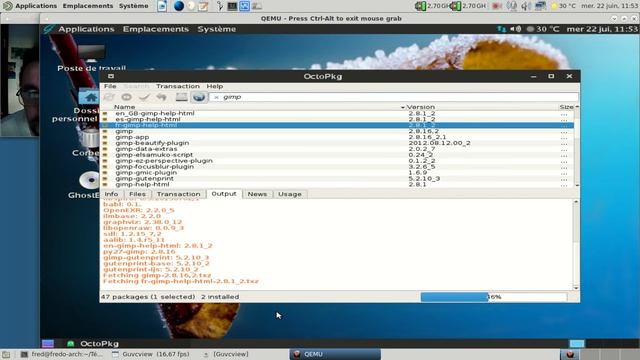640x360 pixels.
Task: Select the gimp-app package row
Action: coord(337,137)
